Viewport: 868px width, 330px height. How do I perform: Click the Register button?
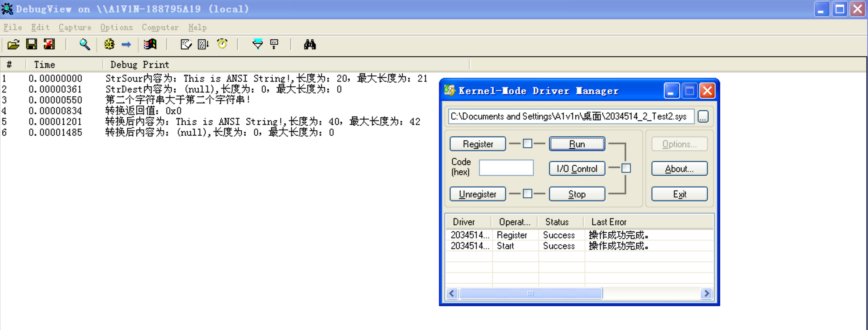click(478, 144)
